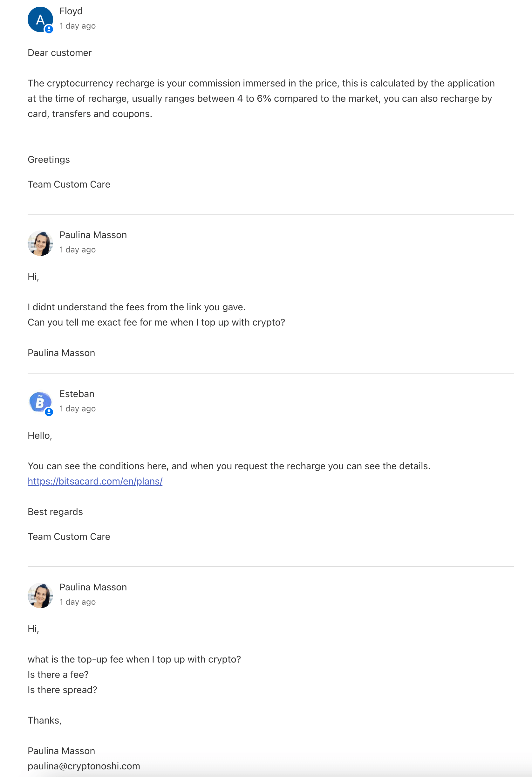532x777 pixels.
Task: Click Paulina Masson's second profile photo
Action: click(x=40, y=595)
